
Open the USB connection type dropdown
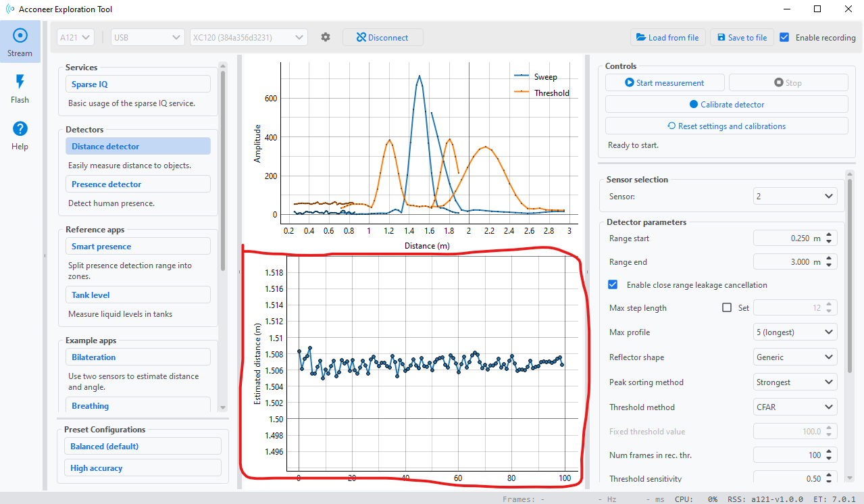click(x=148, y=37)
